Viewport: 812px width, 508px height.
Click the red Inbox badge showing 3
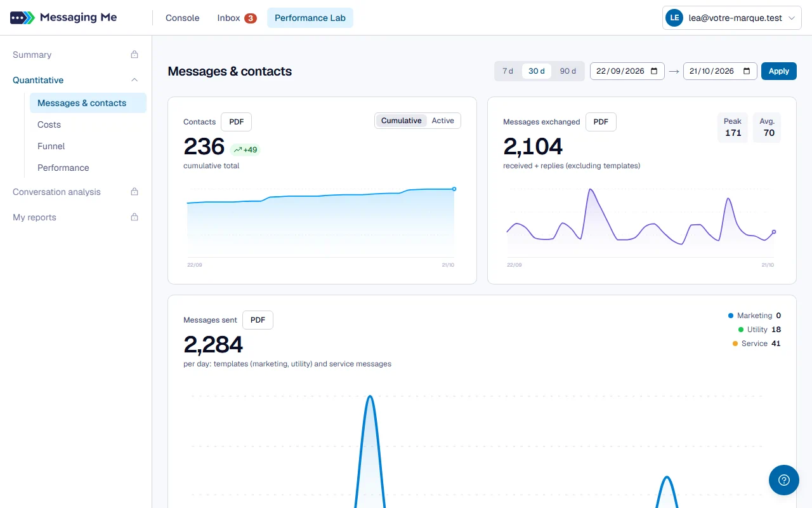click(251, 18)
